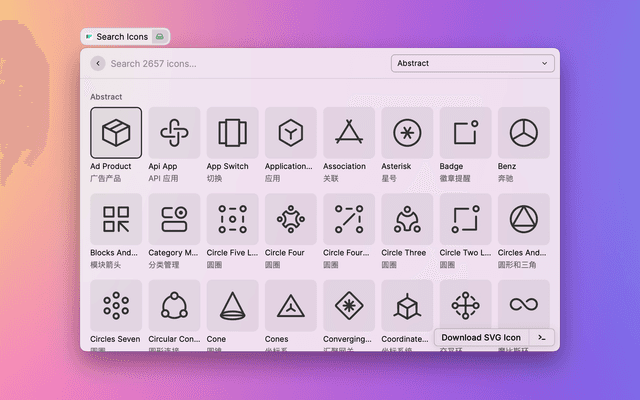Pick the Association triangle icon

[x=349, y=133]
